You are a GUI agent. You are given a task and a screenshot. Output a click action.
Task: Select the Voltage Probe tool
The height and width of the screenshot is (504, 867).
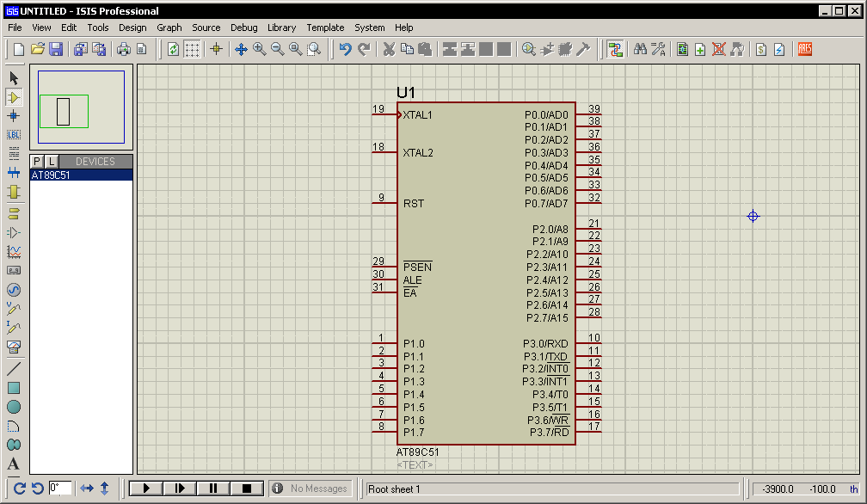pos(14,309)
